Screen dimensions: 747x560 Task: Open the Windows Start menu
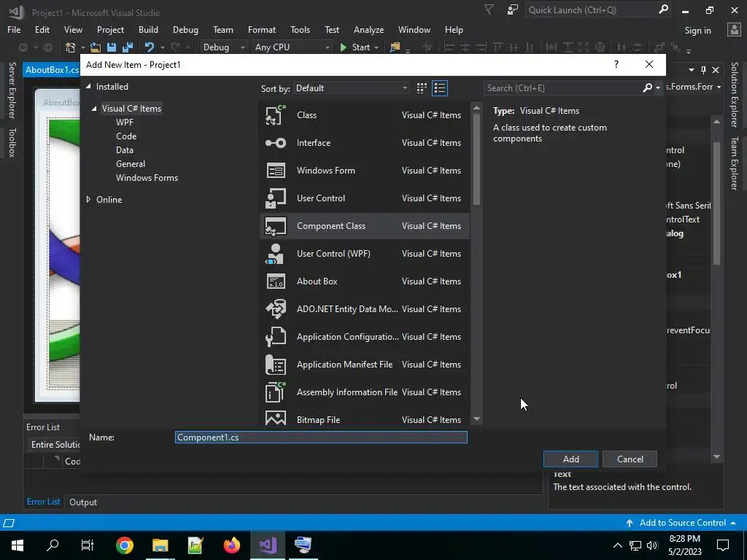[18, 545]
